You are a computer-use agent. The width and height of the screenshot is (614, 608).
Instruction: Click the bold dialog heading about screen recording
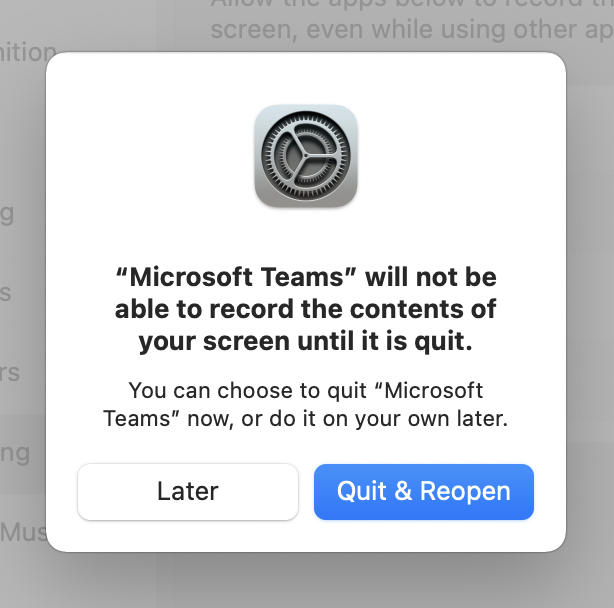pos(306,309)
